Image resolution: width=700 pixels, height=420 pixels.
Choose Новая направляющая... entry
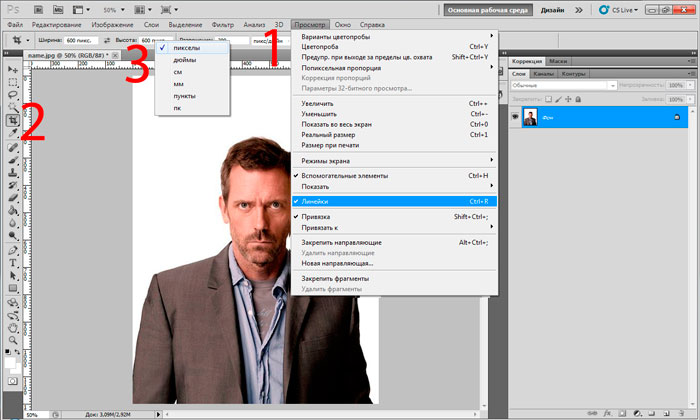(394, 263)
